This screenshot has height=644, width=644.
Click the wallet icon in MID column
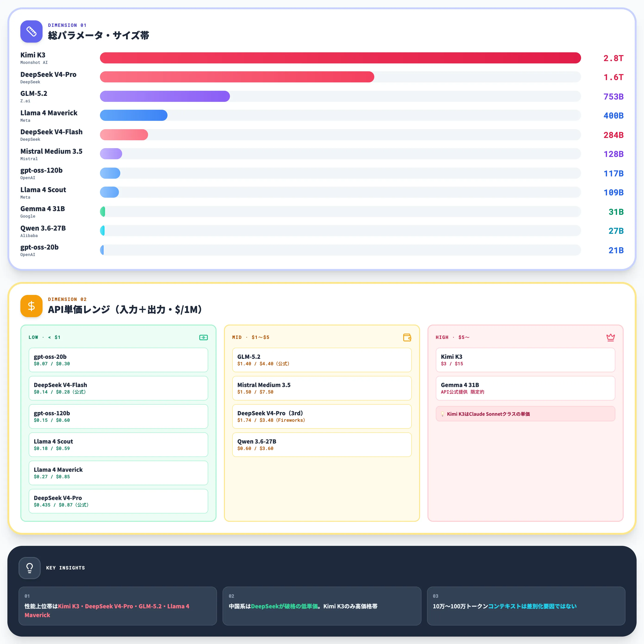407,338
